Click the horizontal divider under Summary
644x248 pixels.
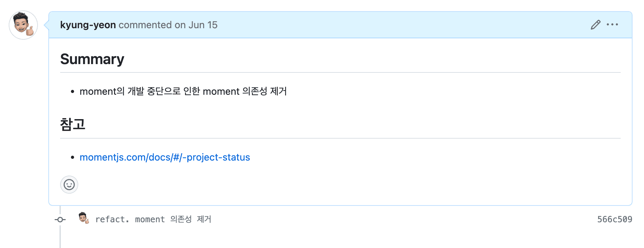340,72
